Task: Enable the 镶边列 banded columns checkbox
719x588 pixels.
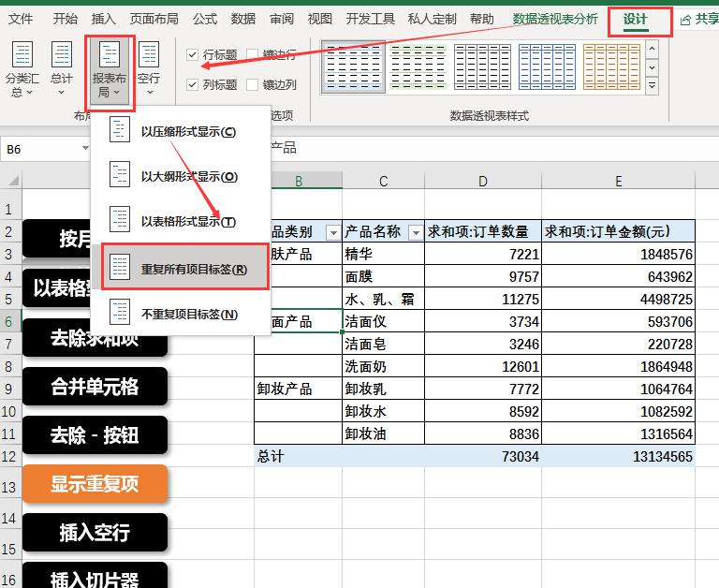Action: [252, 85]
